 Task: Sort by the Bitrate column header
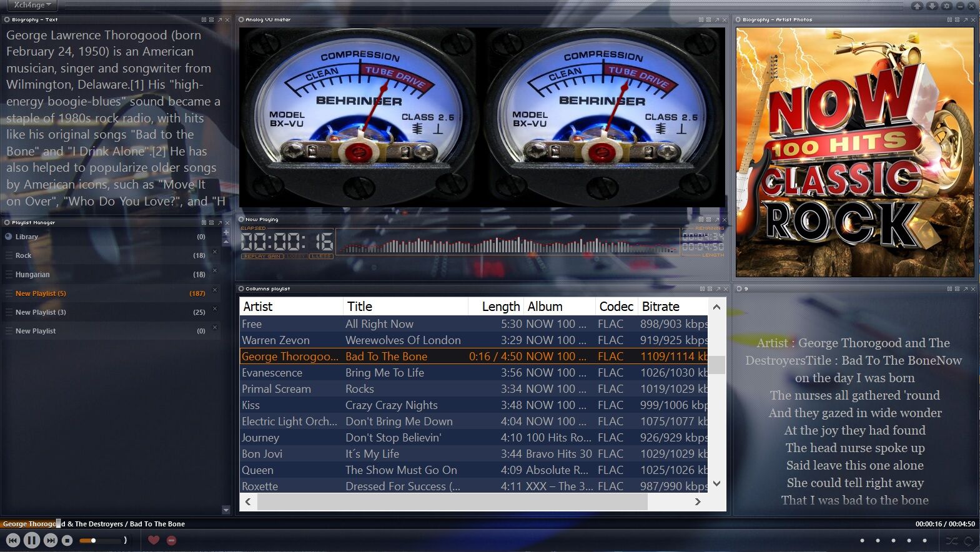click(x=673, y=307)
